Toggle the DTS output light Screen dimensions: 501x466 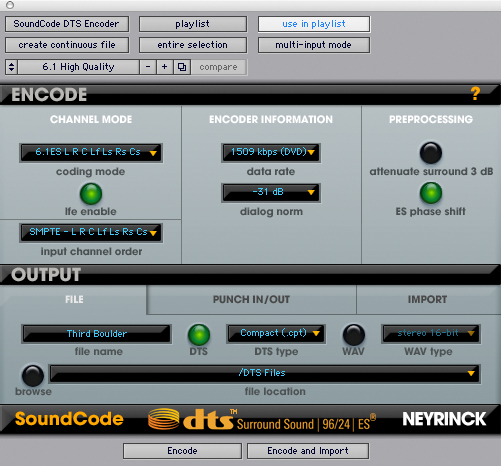click(199, 335)
